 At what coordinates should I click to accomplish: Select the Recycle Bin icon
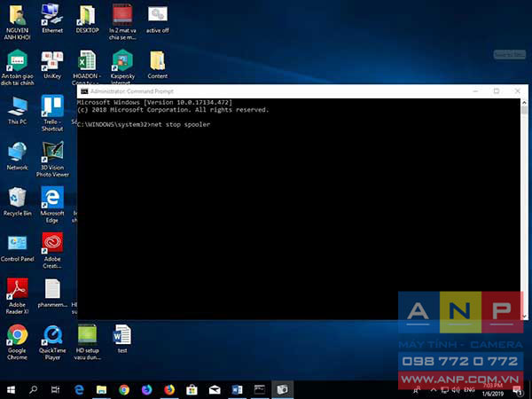18,198
